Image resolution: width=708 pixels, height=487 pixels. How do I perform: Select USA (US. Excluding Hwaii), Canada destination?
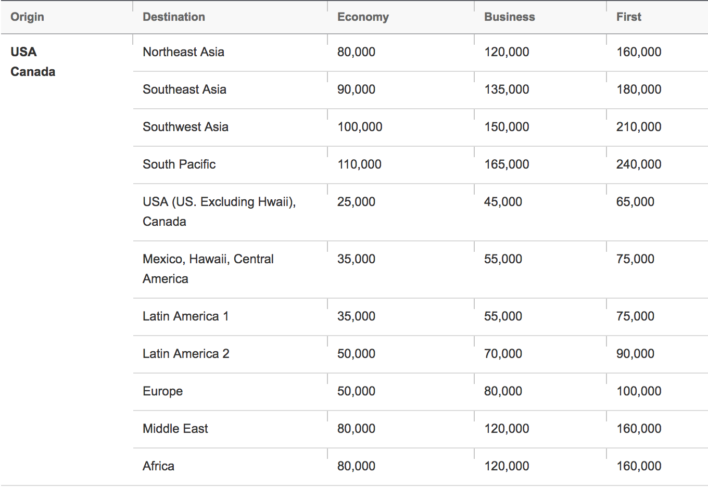(219, 212)
